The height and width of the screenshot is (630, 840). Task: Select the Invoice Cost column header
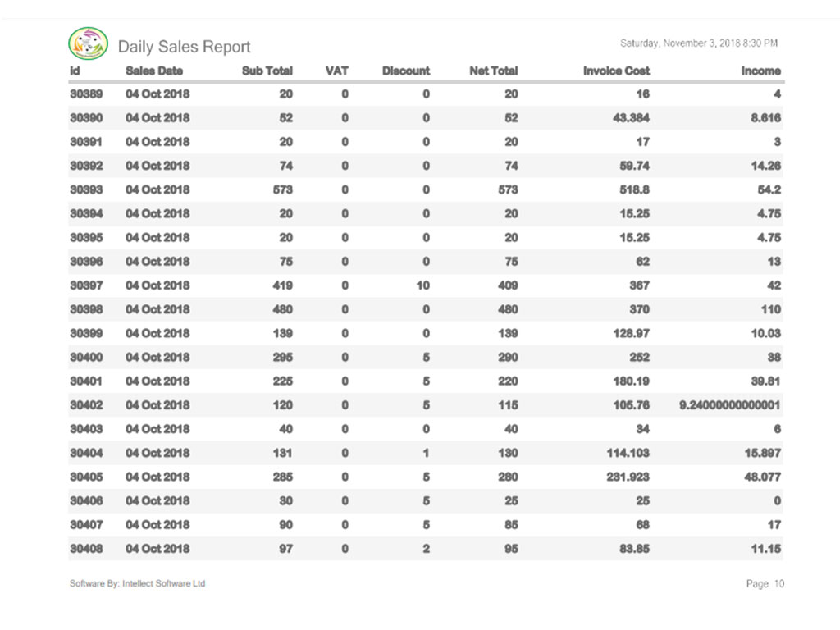click(x=616, y=71)
